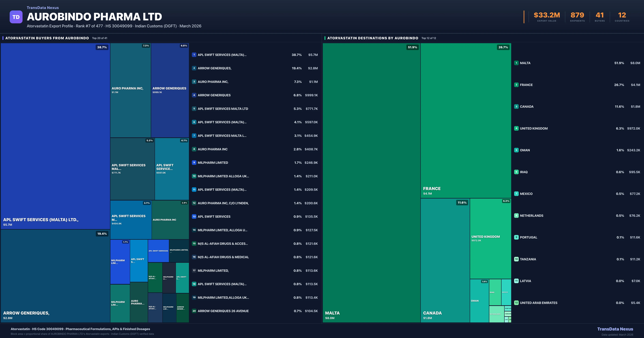
Task: Click rank badge 20 for Arrow Generiques 26 Avenue
Action: (194, 311)
